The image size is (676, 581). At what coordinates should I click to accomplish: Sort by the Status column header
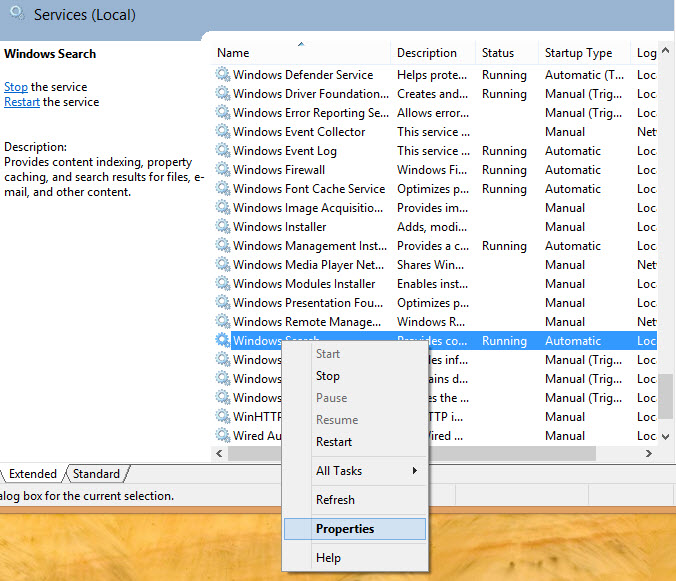[x=507, y=53]
